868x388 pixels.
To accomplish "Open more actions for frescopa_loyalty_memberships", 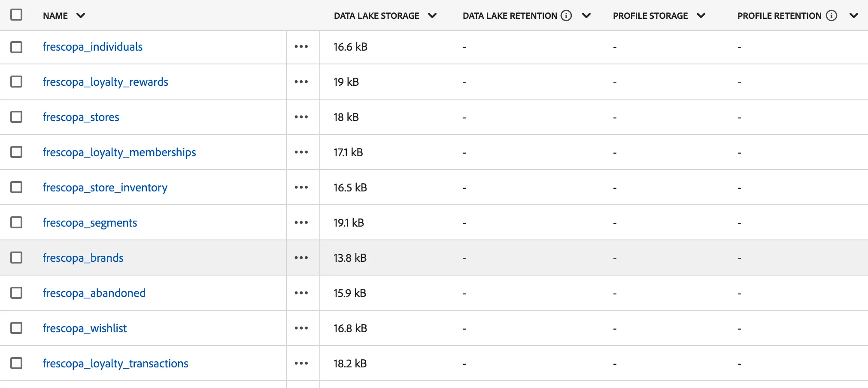I will 301,152.
